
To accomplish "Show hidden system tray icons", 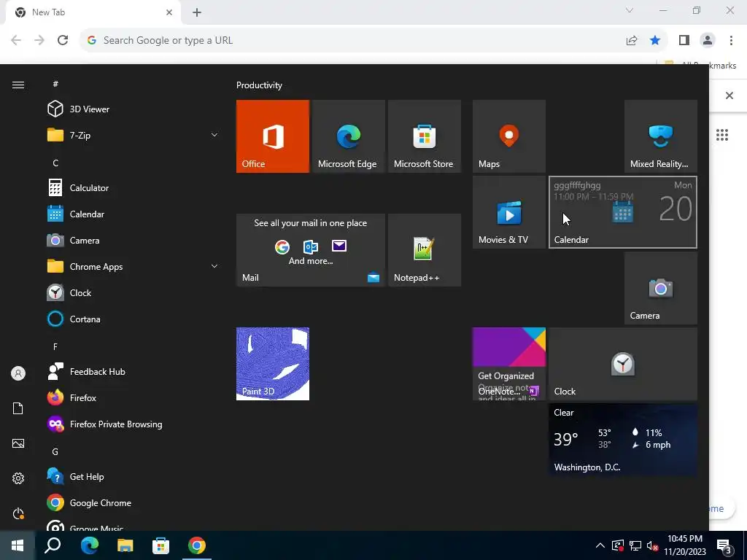I will point(600,545).
